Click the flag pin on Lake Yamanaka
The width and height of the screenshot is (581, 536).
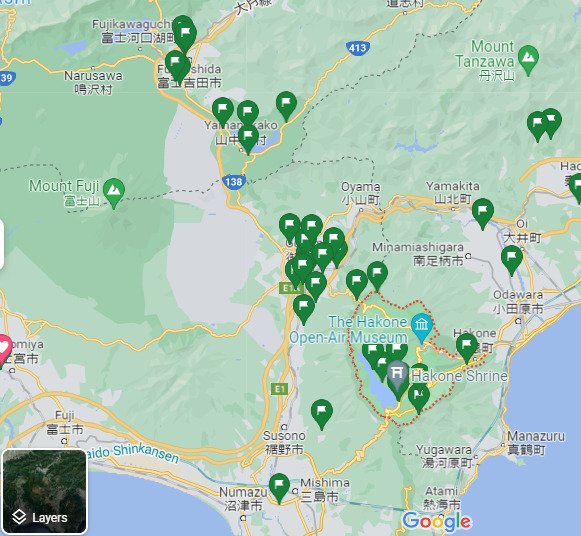pos(248,140)
